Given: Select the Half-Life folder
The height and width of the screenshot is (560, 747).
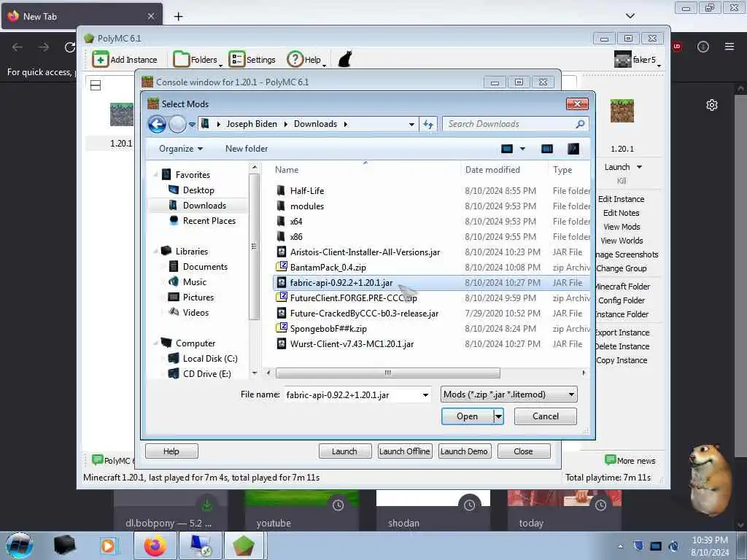Looking at the screenshot, I should tap(307, 190).
